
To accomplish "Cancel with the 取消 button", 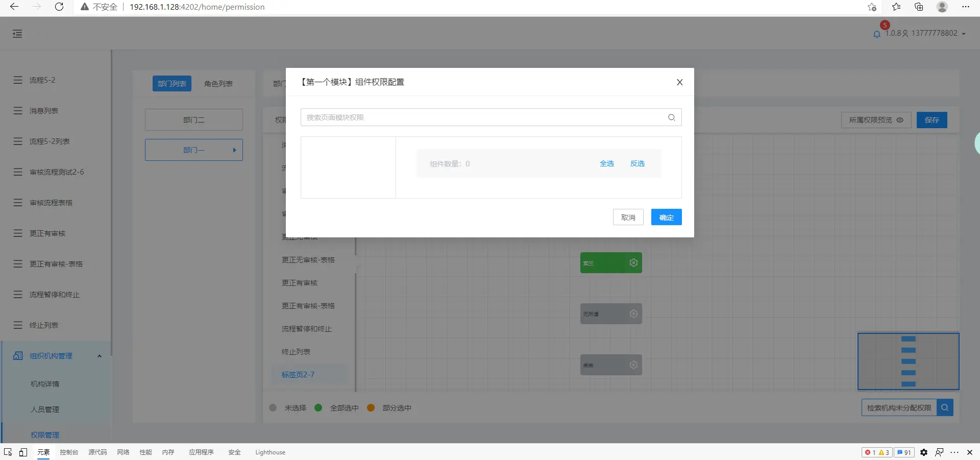I will [628, 217].
